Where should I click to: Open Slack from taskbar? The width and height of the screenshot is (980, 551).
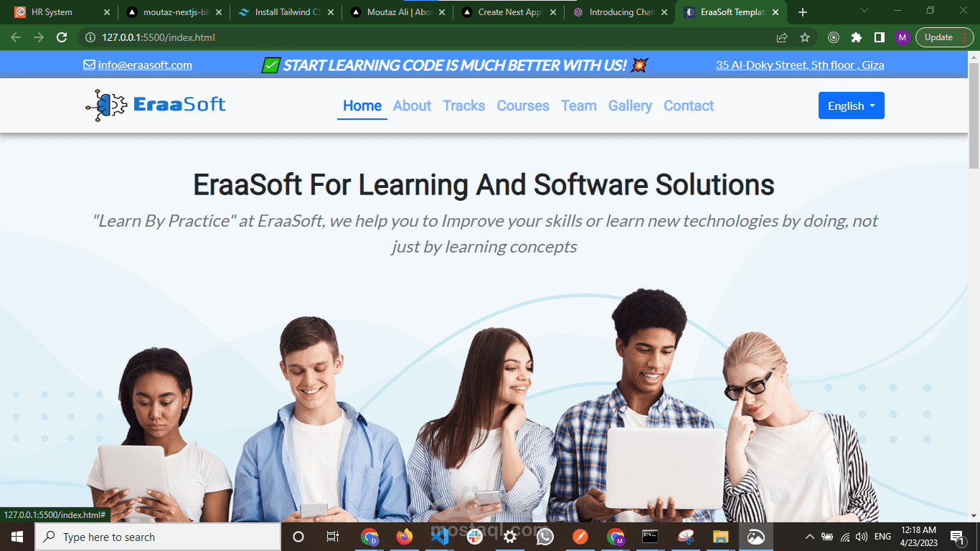coord(475,537)
